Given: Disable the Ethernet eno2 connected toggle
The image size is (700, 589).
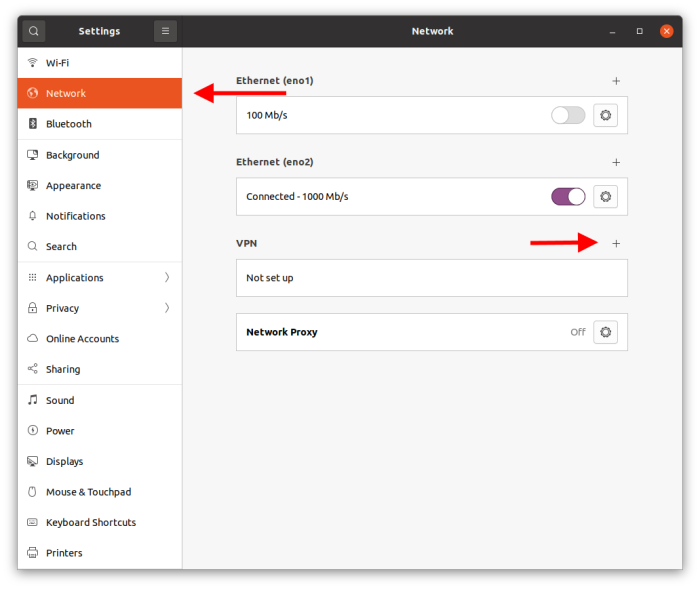Looking at the screenshot, I should (x=568, y=196).
